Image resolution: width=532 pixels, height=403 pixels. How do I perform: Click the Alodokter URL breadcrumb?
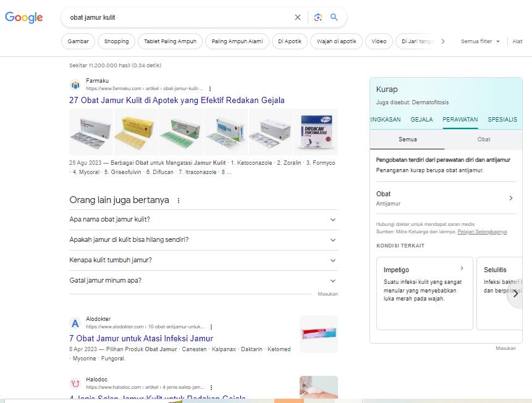(x=145, y=326)
